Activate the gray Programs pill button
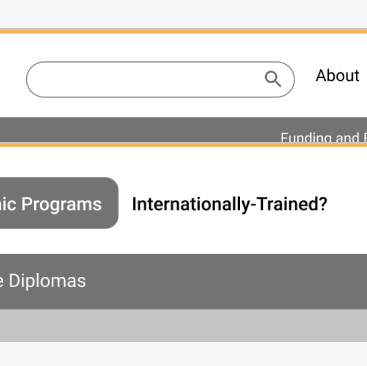The width and height of the screenshot is (367, 366). point(59,203)
